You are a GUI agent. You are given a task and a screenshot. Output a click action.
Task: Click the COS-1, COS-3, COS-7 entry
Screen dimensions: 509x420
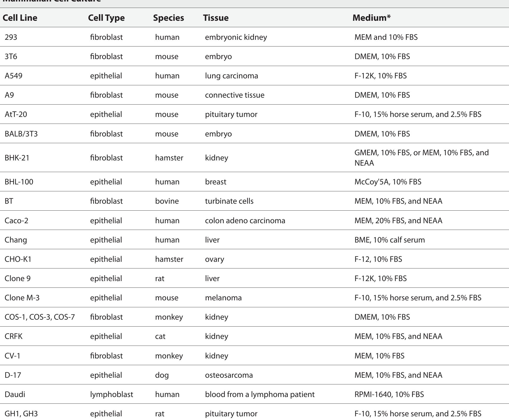[x=40, y=317]
